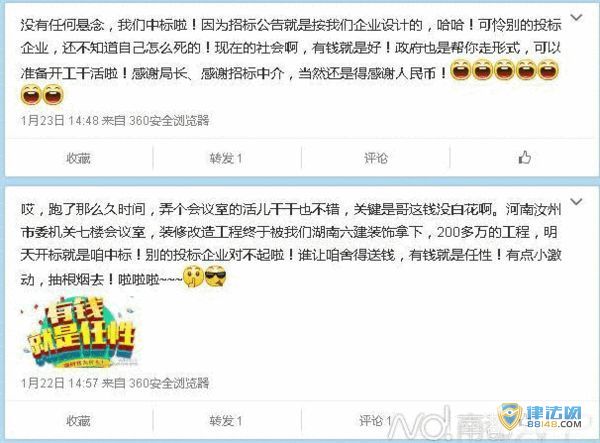Open the 有钱就是任性 image thumbnail
Screen dimensions: 600x443
click(x=79, y=332)
